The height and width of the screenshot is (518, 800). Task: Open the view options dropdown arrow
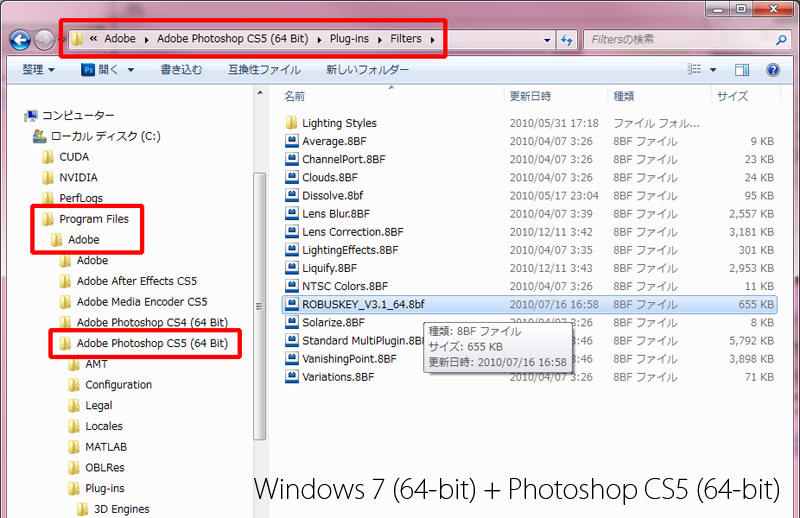pos(713,70)
